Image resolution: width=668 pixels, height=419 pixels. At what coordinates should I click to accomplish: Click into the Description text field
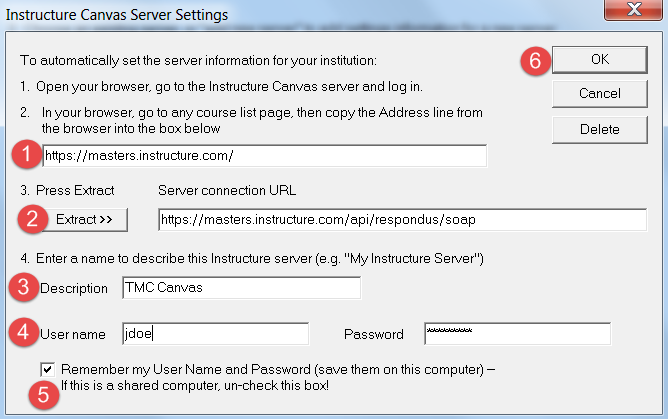point(242,288)
